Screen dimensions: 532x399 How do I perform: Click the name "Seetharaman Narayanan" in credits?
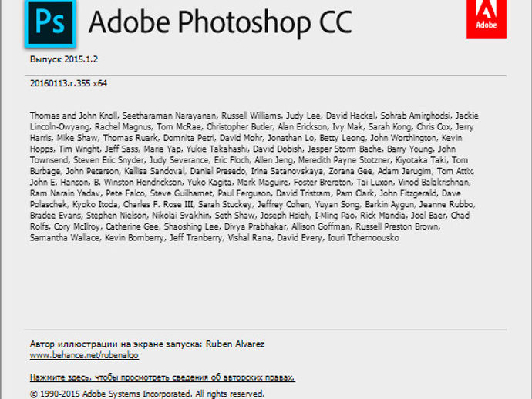(x=169, y=116)
